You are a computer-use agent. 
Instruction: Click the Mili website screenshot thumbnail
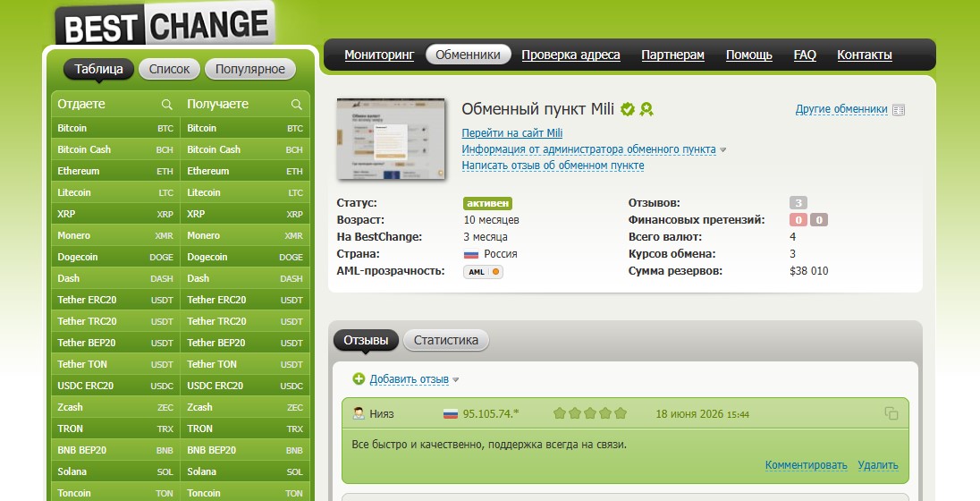(x=391, y=139)
